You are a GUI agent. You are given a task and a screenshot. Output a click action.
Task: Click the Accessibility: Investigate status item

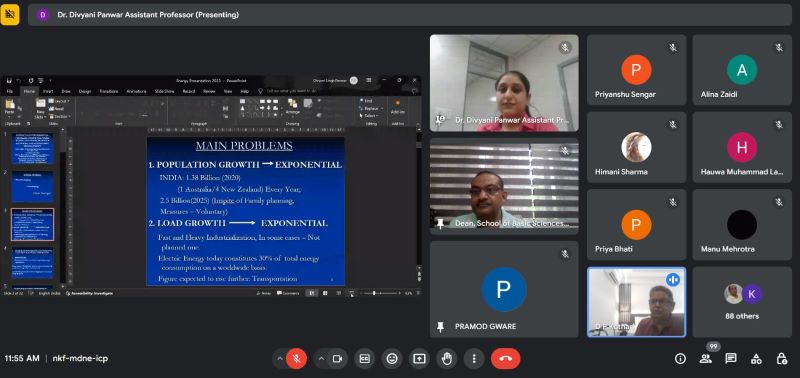pyautogui.click(x=89, y=293)
